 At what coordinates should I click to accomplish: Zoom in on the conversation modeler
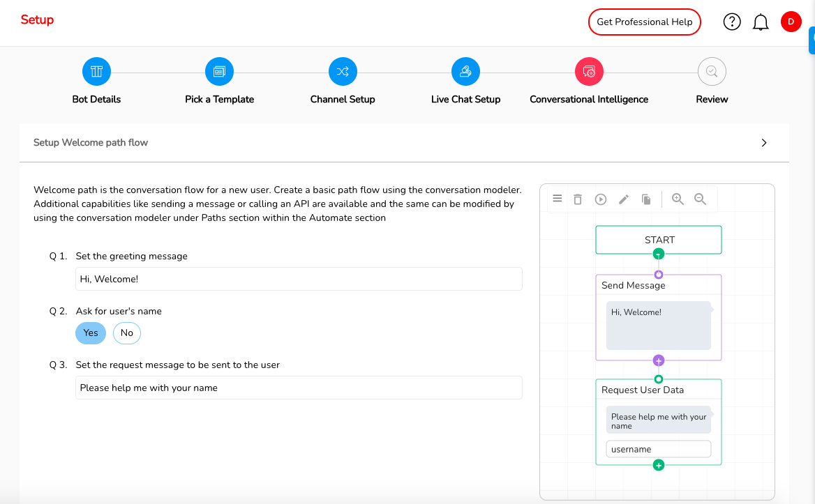[x=678, y=199]
